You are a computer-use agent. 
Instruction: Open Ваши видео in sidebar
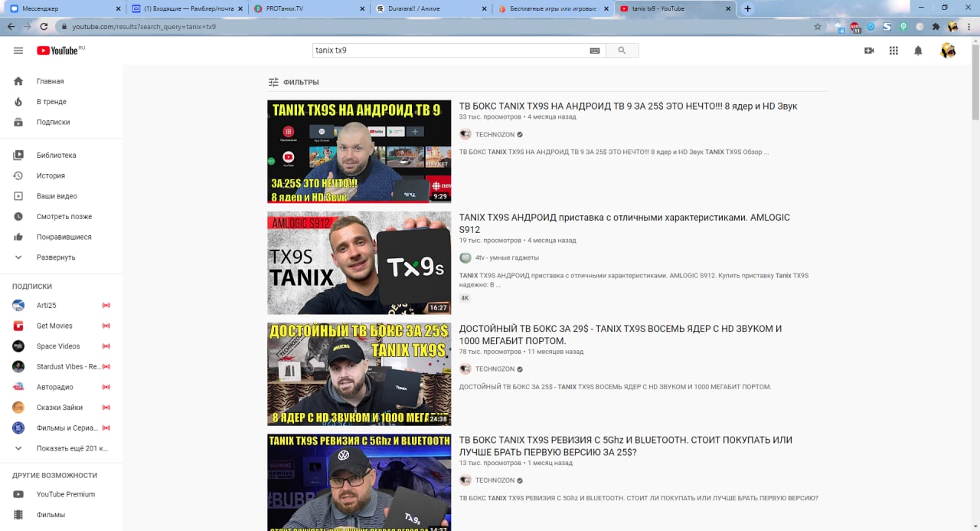tap(61, 196)
